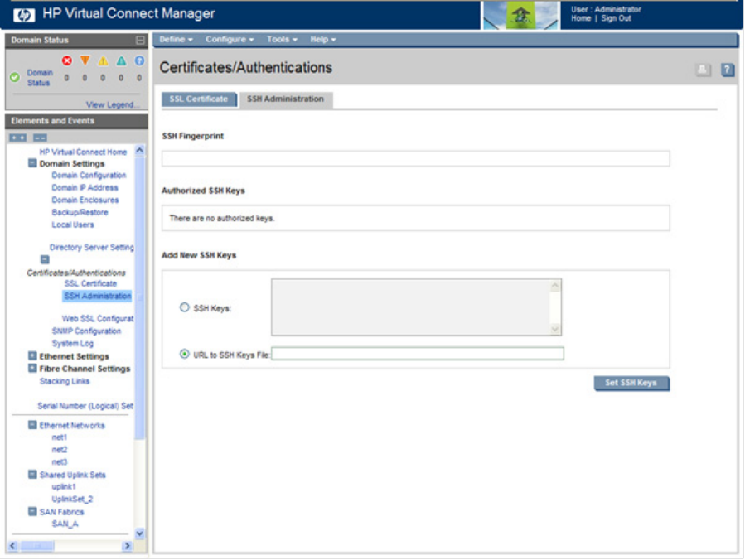This screenshot has width=745, height=560.
Task: Select SSL Certificate tree item
Action: pyautogui.click(x=91, y=283)
